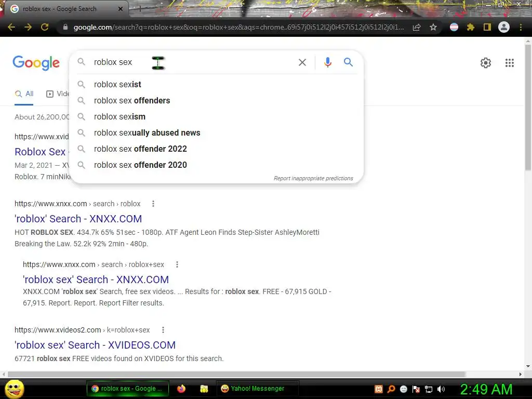
Task: Open the orange search tray icon
Action: click(391, 389)
